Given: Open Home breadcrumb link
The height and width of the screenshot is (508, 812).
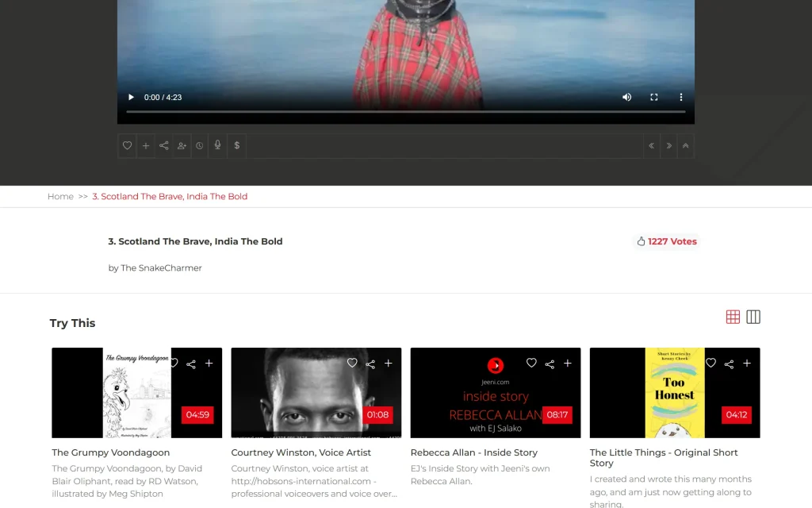Looking at the screenshot, I should (x=60, y=197).
